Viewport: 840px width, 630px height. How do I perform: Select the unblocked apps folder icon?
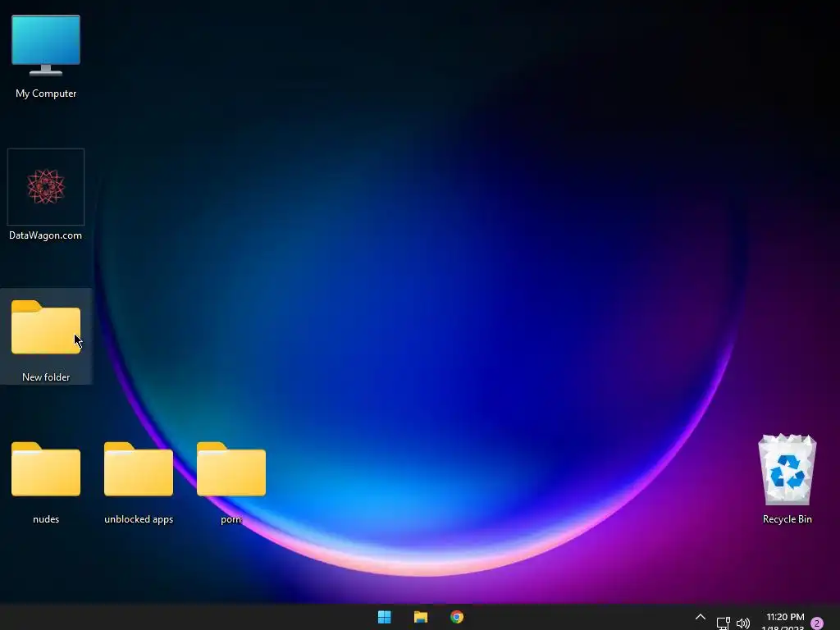coord(138,469)
